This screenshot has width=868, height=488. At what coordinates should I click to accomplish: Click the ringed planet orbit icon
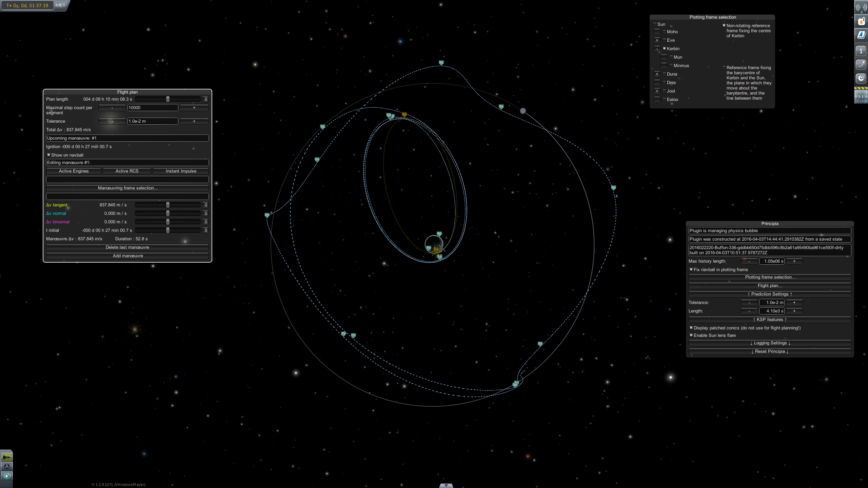click(861, 65)
